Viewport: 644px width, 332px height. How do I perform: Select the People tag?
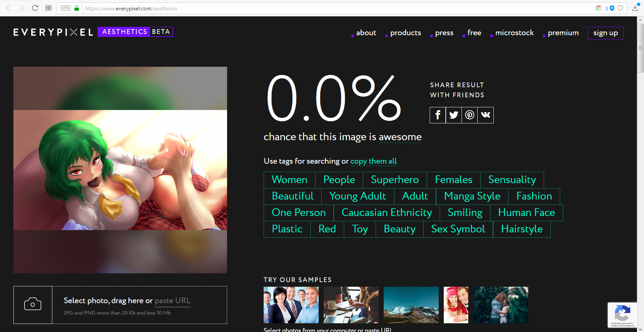(339, 180)
